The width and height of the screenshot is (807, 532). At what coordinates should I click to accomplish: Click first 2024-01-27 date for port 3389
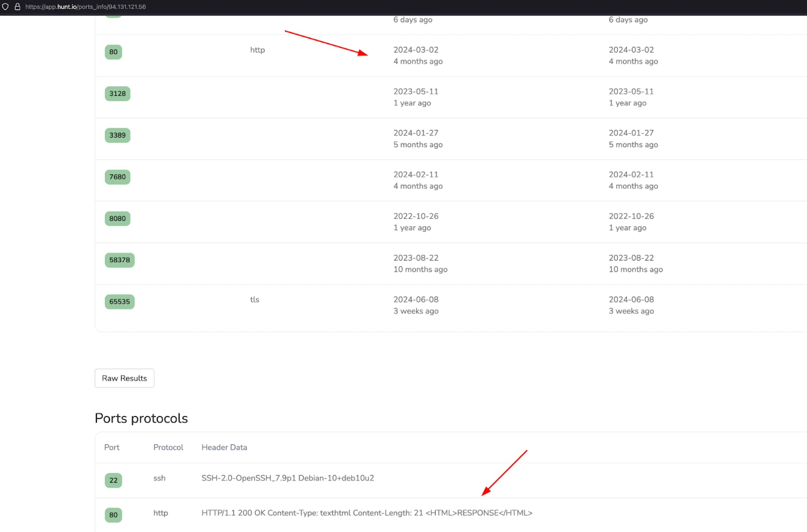click(x=416, y=133)
